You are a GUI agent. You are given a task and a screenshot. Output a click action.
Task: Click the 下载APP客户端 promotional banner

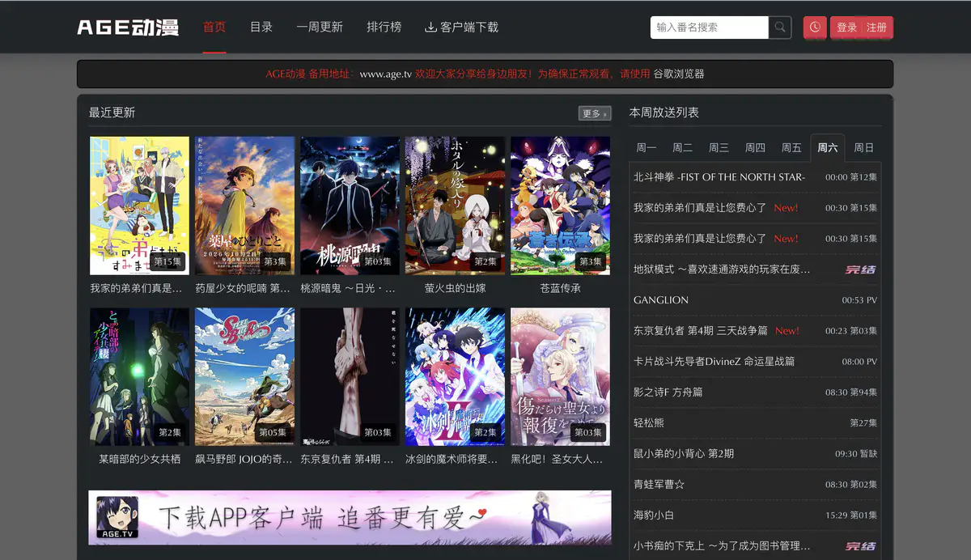point(350,517)
